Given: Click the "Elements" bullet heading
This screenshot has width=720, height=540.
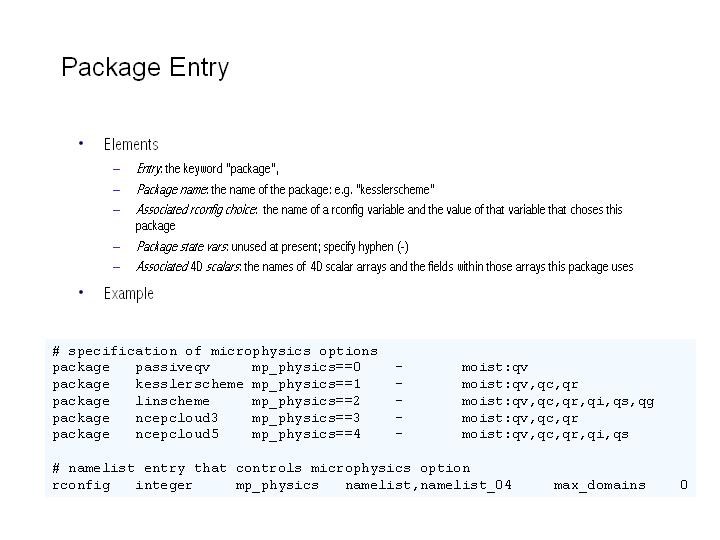Looking at the screenshot, I should click(x=131, y=145).
